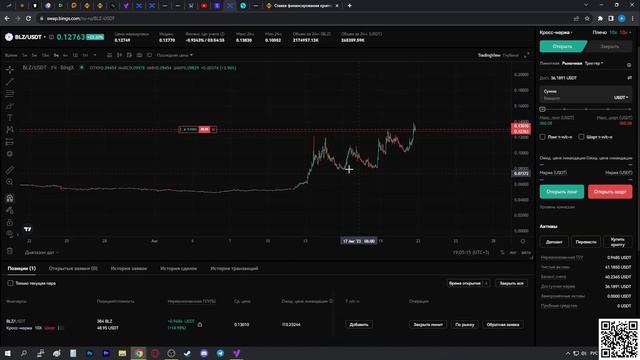Open Telegram from the Windows taskbar
Image resolution: width=640 pixels, height=360 pixels.
tap(220, 353)
